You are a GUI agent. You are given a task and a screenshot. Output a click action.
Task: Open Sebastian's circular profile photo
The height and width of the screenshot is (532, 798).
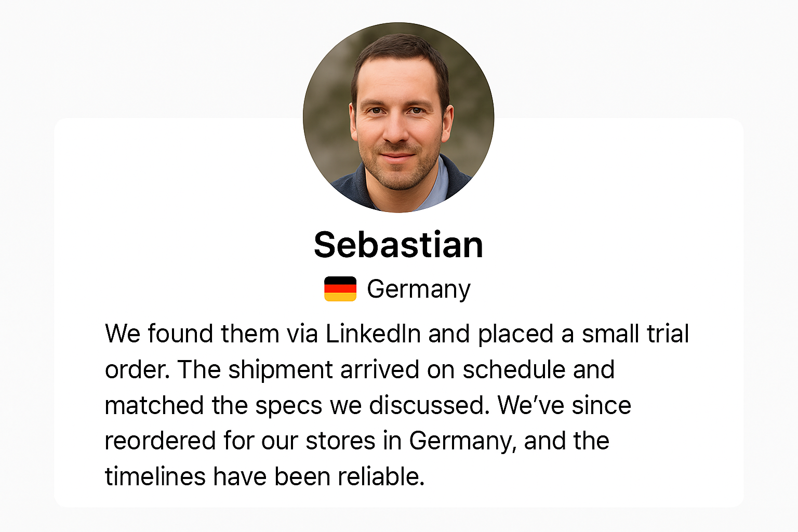(x=398, y=117)
